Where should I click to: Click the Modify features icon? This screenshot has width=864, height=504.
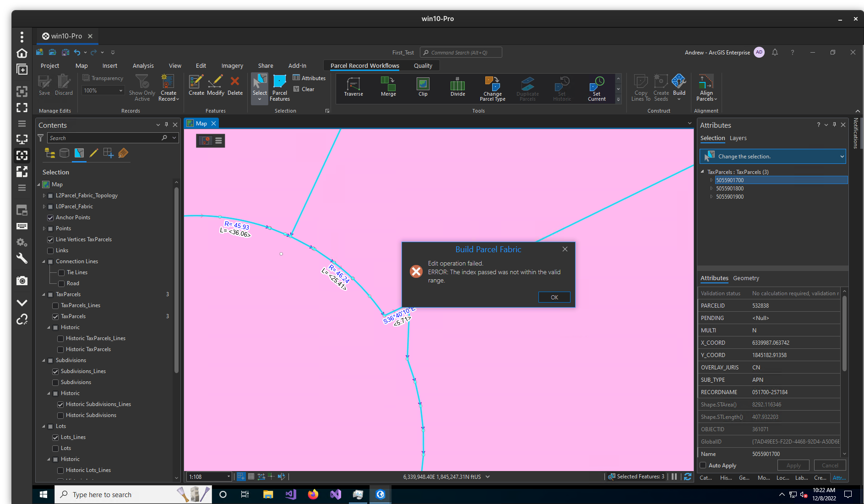point(216,85)
